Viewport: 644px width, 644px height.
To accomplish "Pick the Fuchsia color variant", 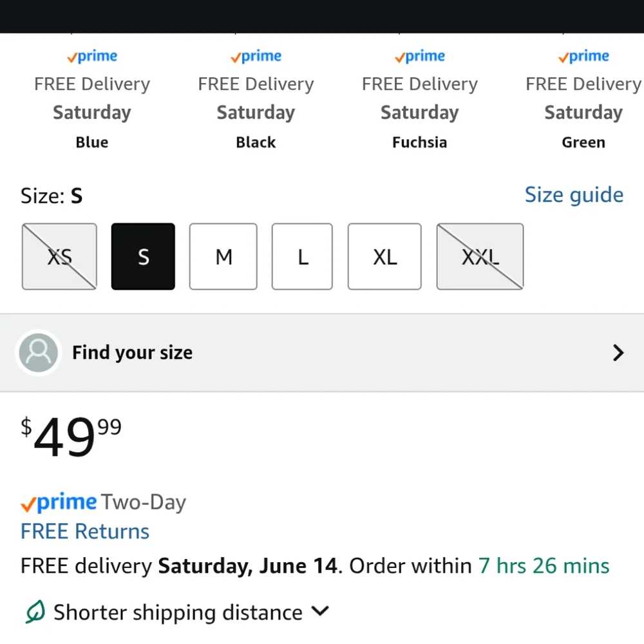I will pos(420,142).
